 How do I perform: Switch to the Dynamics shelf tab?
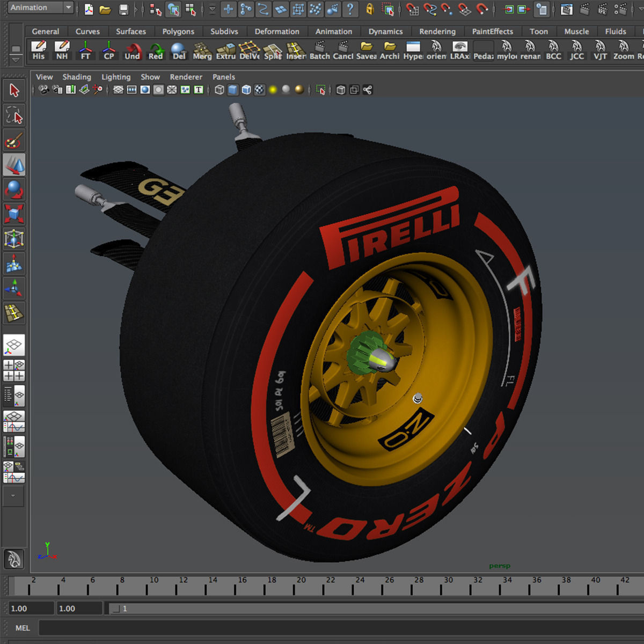tap(385, 32)
